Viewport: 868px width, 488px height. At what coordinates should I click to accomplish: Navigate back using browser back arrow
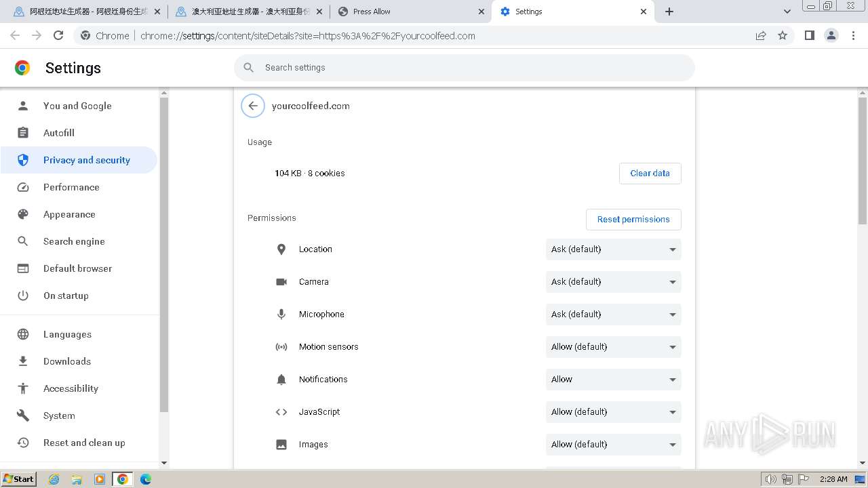[x=15, y=36]
